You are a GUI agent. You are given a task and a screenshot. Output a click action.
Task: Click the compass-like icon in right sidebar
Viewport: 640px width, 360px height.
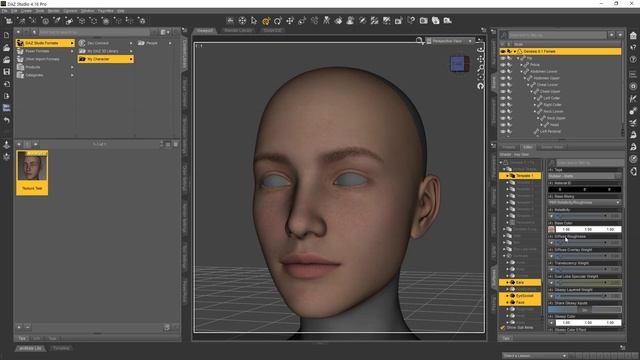click(x=633, y=159)
